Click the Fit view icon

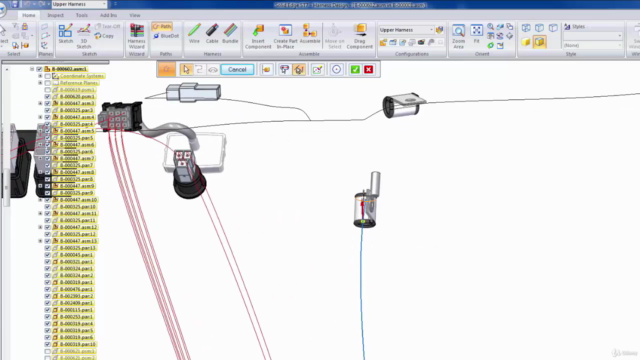click(476, 33)
